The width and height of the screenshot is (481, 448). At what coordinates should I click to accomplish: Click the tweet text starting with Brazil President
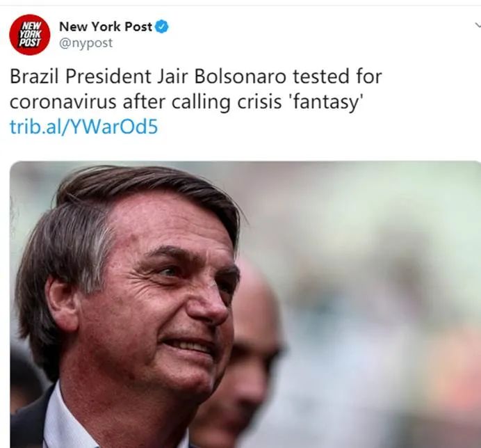point(196,89)
